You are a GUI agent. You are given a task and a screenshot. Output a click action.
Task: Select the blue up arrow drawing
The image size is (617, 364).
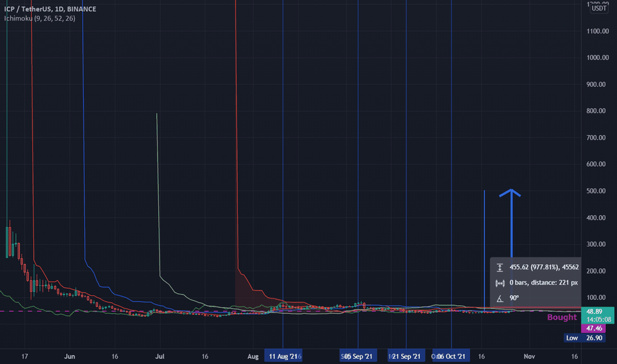[x=511, y=222]
